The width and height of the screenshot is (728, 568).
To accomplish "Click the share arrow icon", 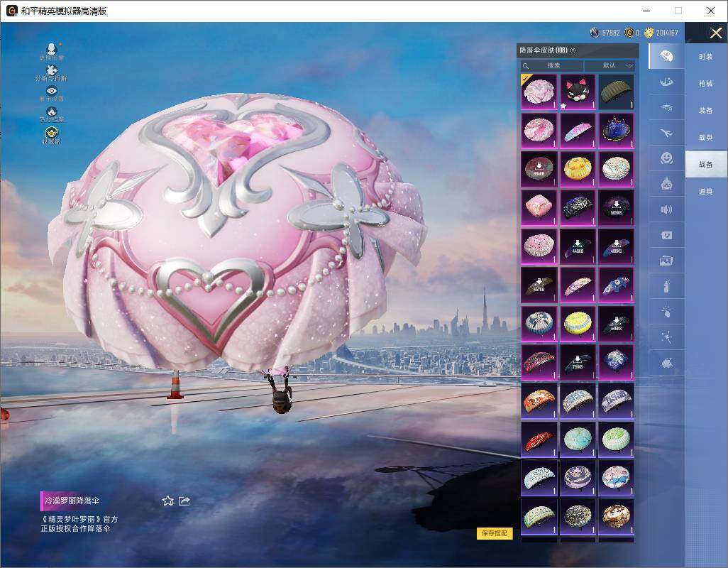I will tap(184, 501).
